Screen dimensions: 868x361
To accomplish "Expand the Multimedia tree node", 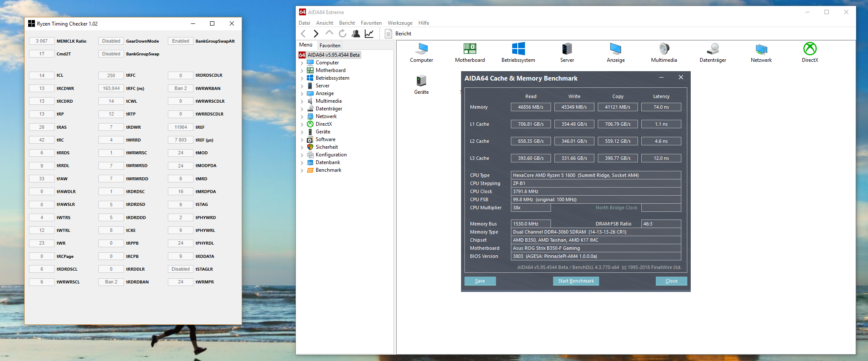I will tap(302, 101).
